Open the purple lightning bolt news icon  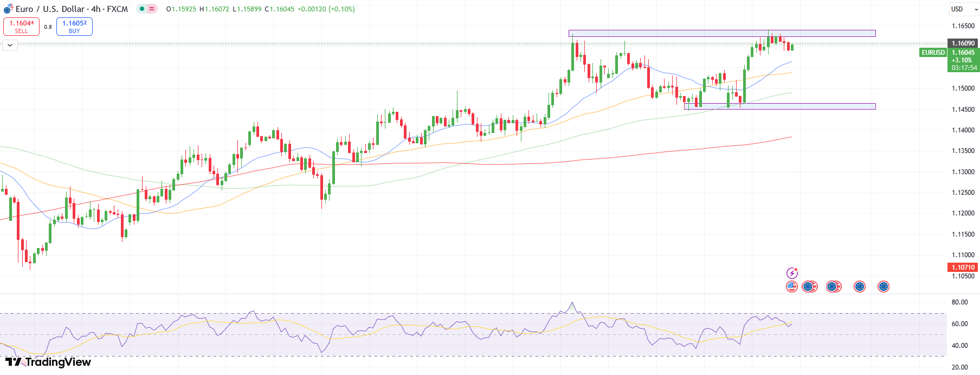(x=792, y=273)
